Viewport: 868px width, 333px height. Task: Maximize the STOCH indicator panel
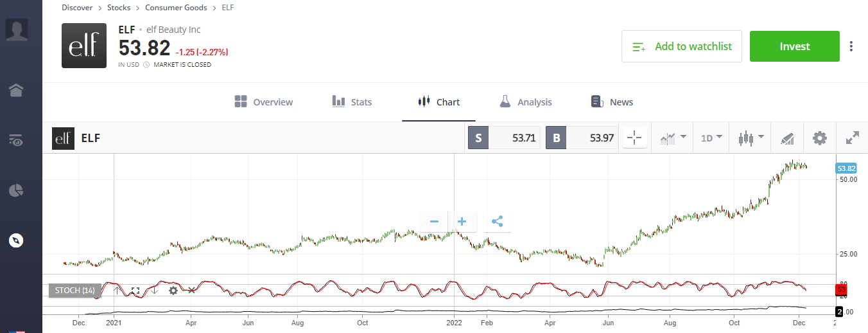click(x=135, y=291)
